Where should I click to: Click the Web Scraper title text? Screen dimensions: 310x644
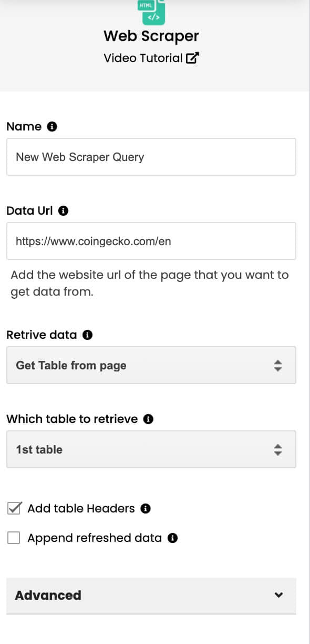click(151, 36)
